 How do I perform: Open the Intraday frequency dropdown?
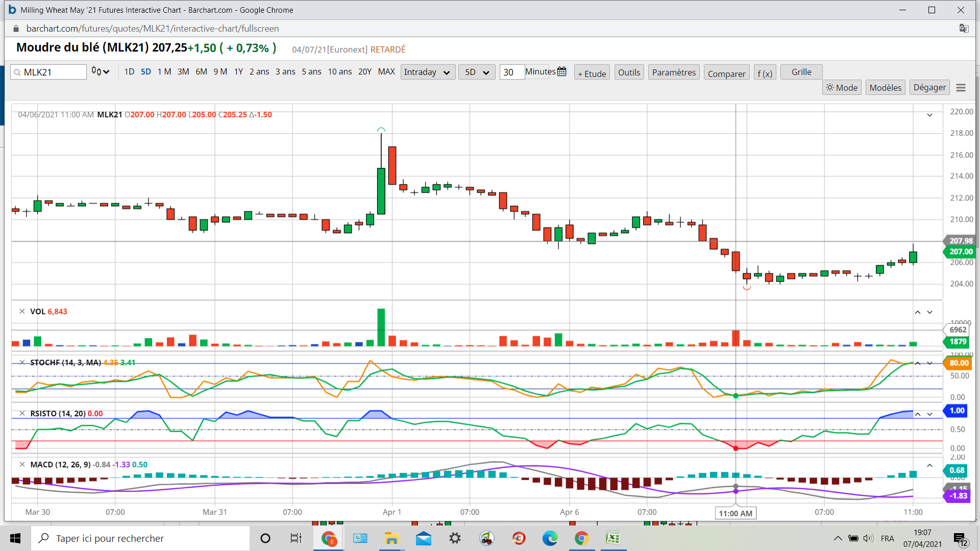pos(427,72)
